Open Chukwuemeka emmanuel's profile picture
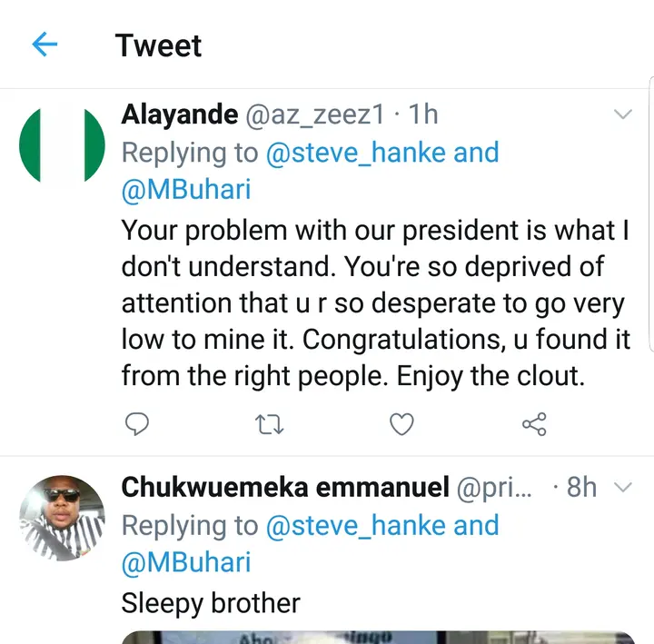The height and width of the screenshot is (644, 654). coord(62,517)
